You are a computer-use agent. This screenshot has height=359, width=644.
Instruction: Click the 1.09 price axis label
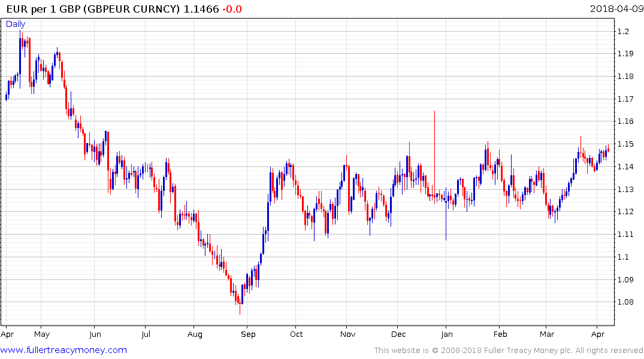pyautogui.click(x=625, y=280)
